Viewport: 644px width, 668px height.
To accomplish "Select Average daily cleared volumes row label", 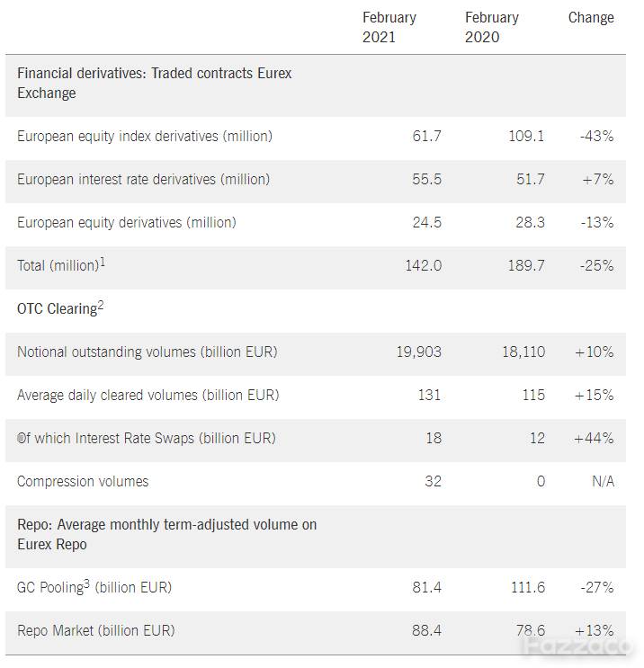I will pyautogui.click(x=148, y=395).
